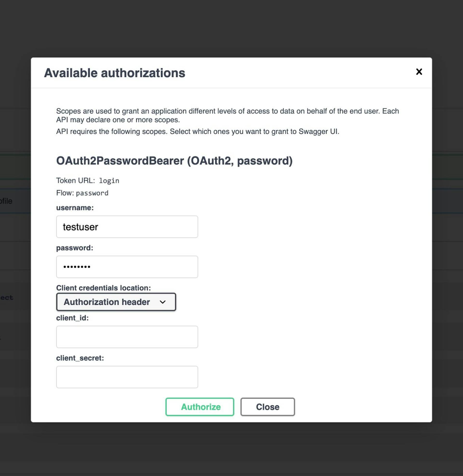Focus the password input with hidden dots

point(127,267)
